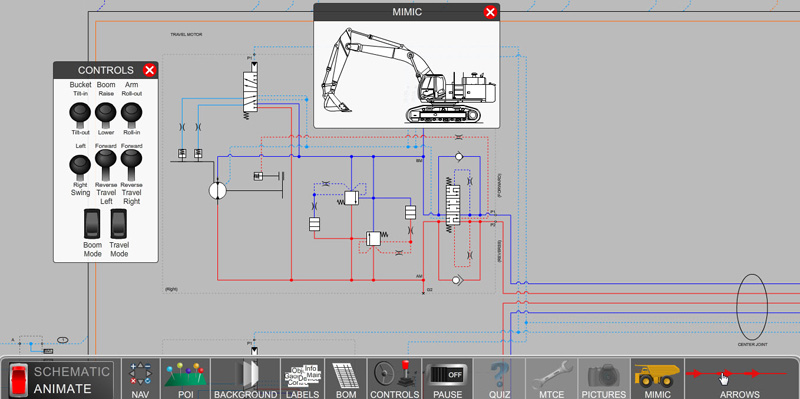Click the Bucket tilt joystick
Viewport: 800px width, 399px height.
click(x=80, y=115)
